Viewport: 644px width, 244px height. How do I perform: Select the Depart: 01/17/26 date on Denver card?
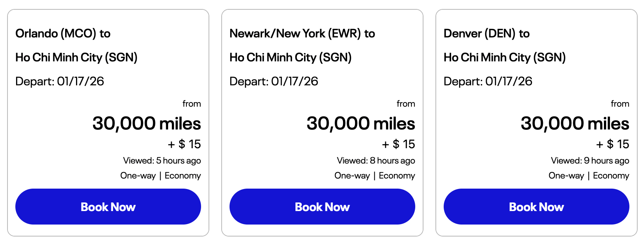pyautogui.click(x=489, y=81)
